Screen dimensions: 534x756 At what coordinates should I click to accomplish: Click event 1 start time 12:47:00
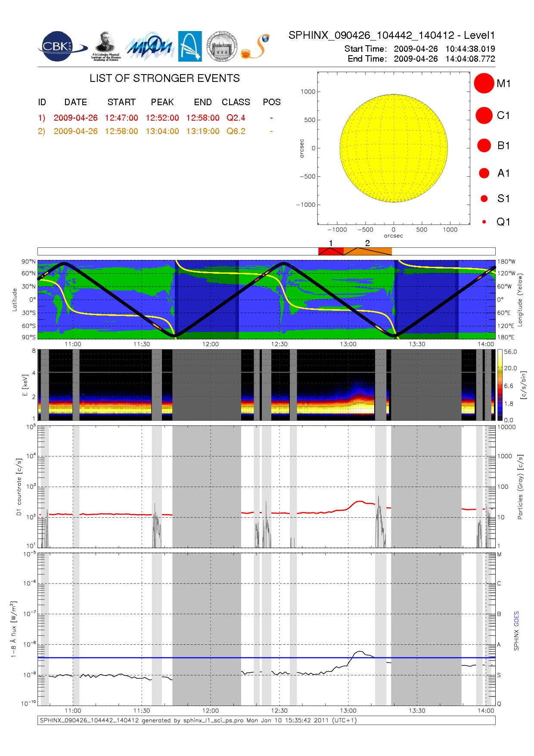pos(121,118)
